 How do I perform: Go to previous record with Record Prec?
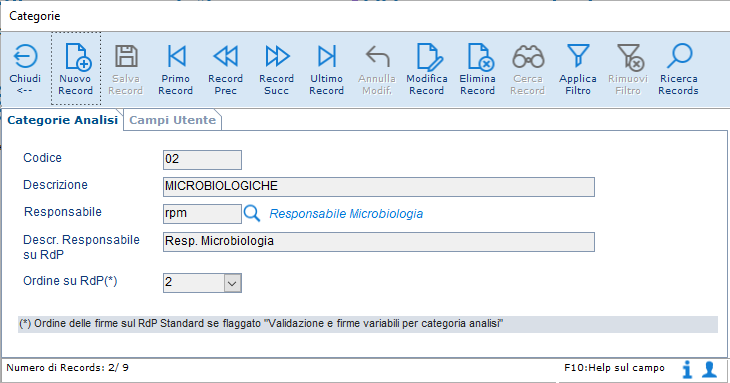point(226,70)
